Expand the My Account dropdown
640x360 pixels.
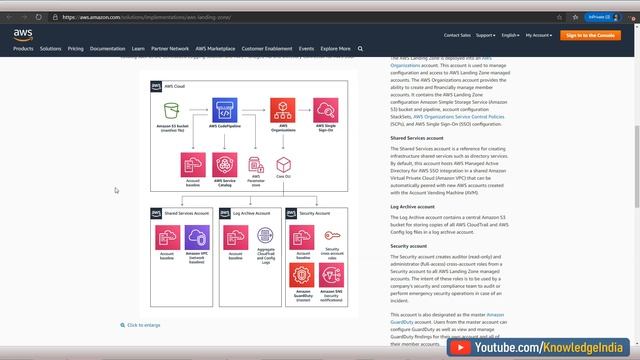[538, 36]
